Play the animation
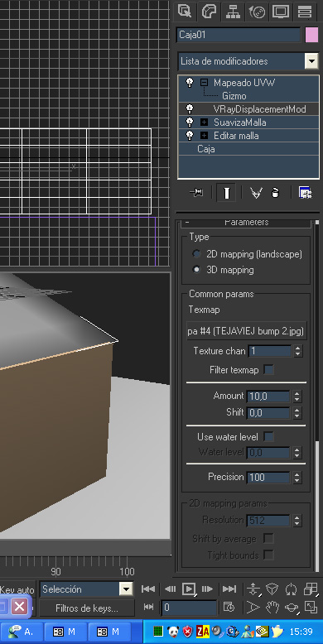This screenshot has height=644, width=323. coord(189,589)
